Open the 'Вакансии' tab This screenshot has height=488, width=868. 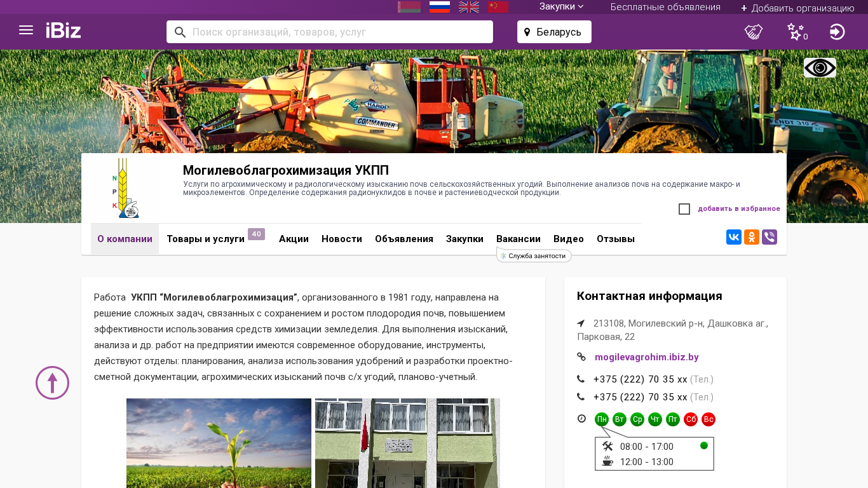pos(519,239)
